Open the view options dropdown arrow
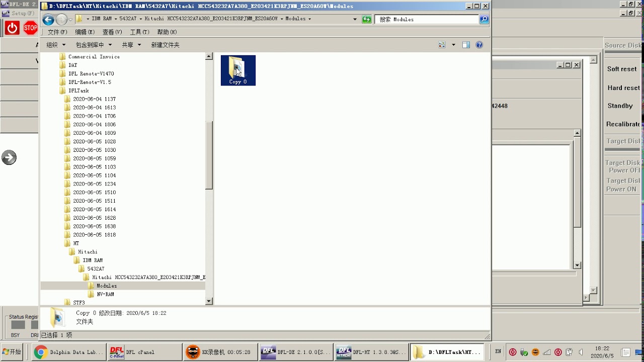 [453, 45]
